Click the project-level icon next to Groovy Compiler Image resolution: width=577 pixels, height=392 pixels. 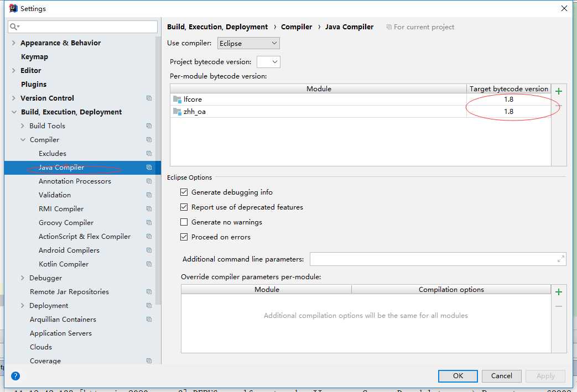coord(149,222)
